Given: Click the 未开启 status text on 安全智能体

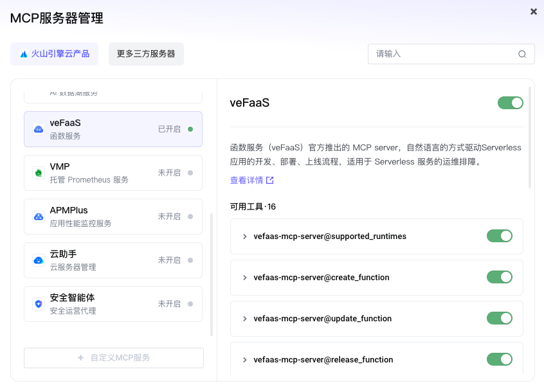Looking at the screenshot, I should pyautogui.click(x=169, y=304).
